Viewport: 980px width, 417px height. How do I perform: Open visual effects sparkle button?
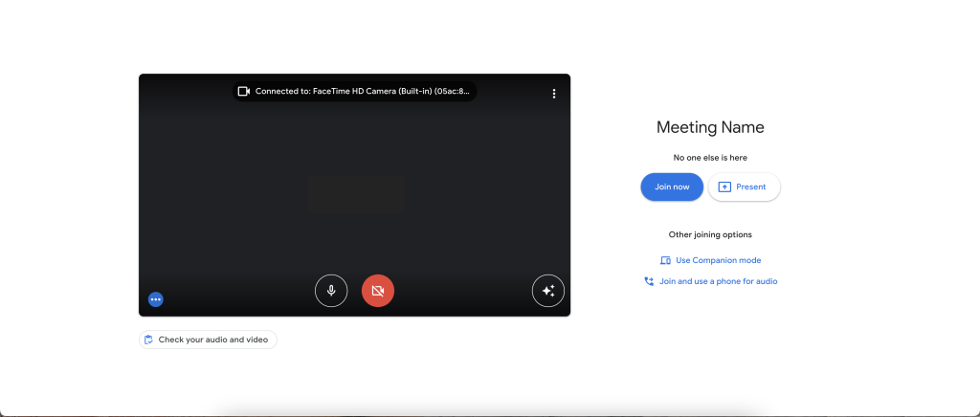coord(548,291)
